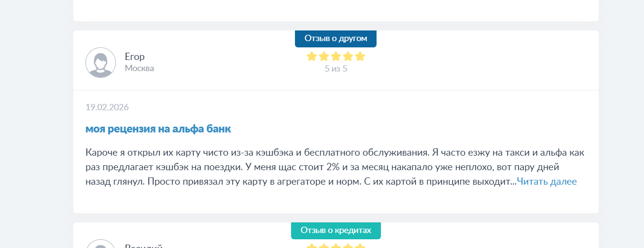Click Егор's user avatar icon
Screen dimensions: 644x248
pyautogui.click(x=100, y=62)
